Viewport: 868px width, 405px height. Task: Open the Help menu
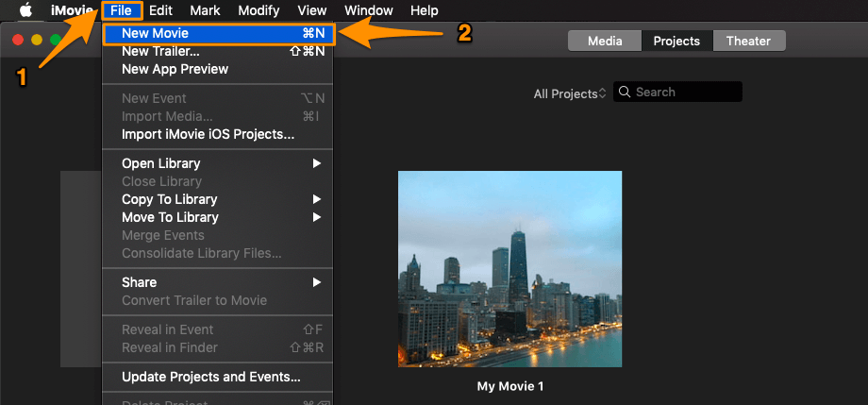click(425, 10)
